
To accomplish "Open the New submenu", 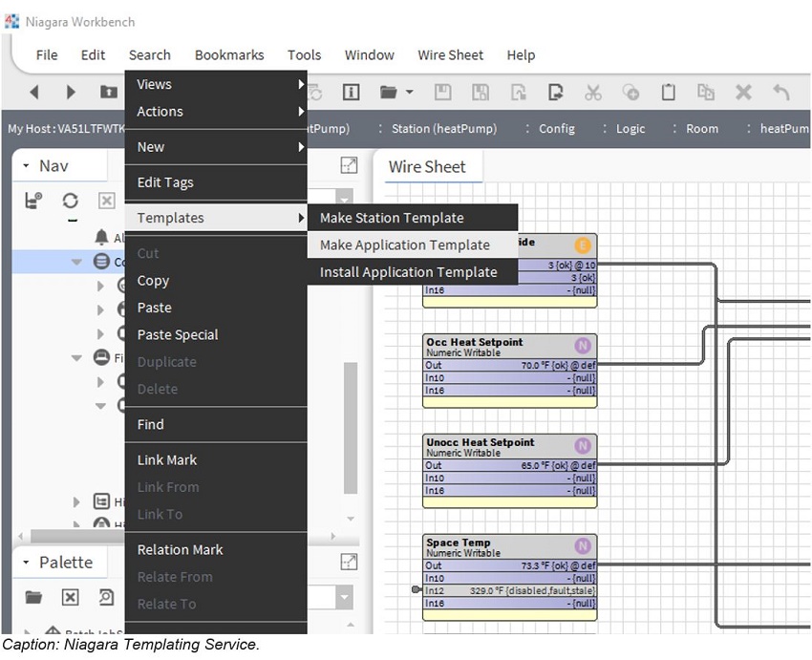I will (x=216, y=147).
